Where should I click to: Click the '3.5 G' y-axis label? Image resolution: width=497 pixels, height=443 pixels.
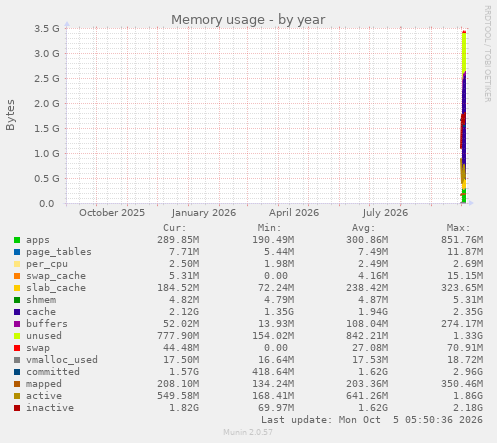click(x=47, y=29)
